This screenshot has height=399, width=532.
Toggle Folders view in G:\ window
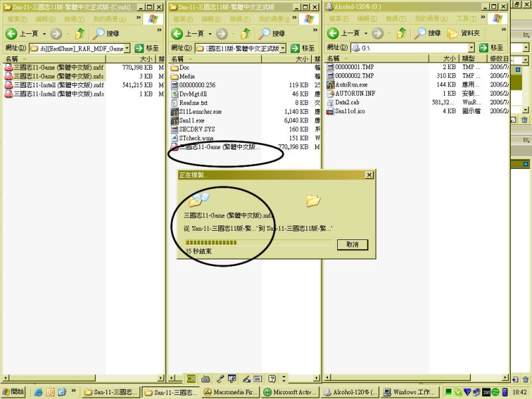click(464, 33)
